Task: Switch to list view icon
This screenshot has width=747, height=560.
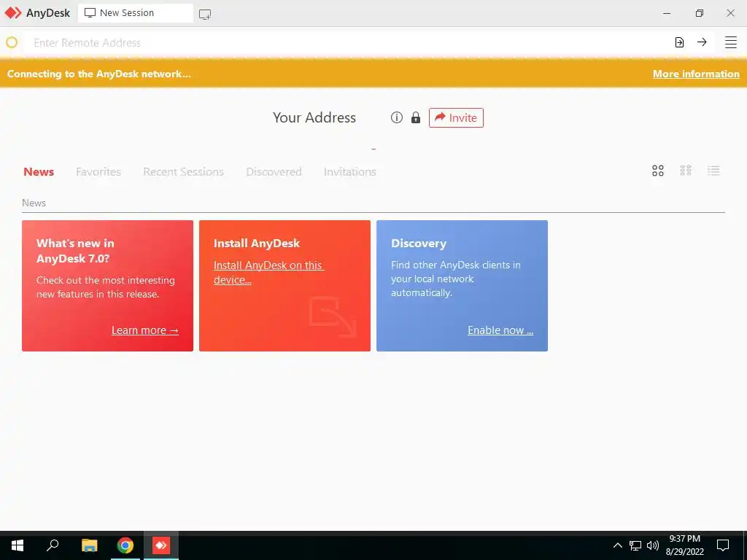Action: click(x=713, y=171)
